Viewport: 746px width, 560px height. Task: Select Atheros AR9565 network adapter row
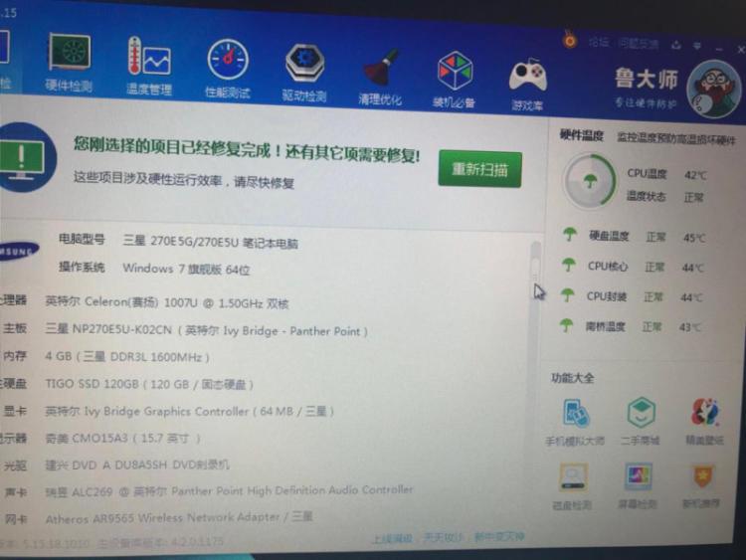point(157,517)
